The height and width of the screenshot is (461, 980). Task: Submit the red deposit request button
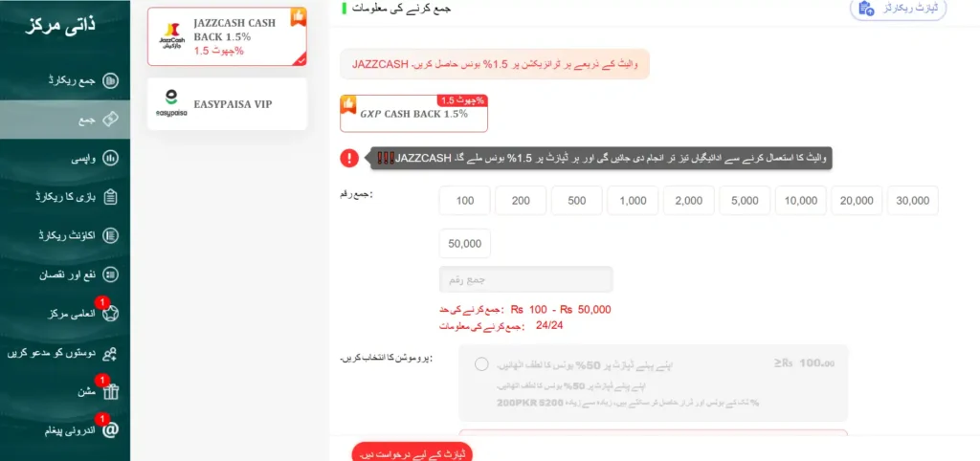click(412, 453)
